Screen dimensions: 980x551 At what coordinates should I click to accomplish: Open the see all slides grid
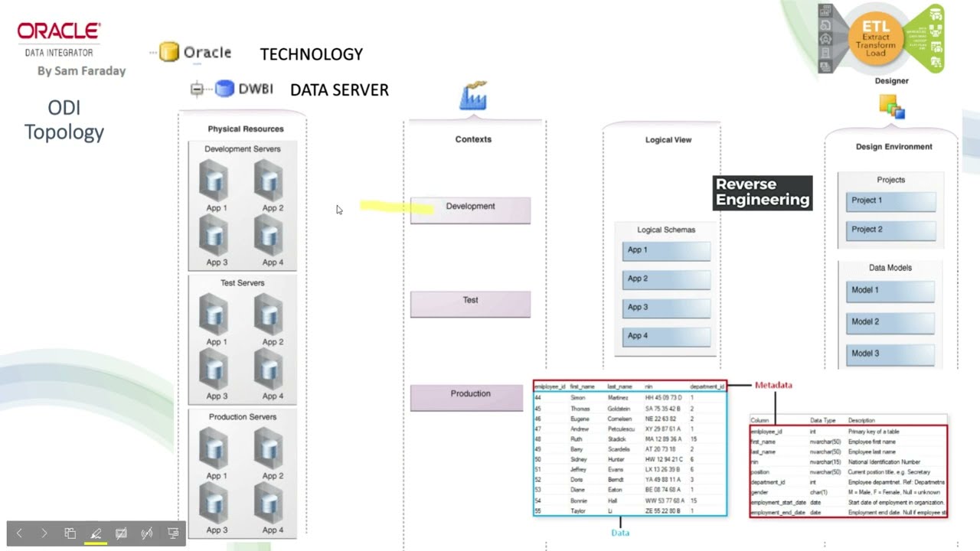click(x=70, y=533)
